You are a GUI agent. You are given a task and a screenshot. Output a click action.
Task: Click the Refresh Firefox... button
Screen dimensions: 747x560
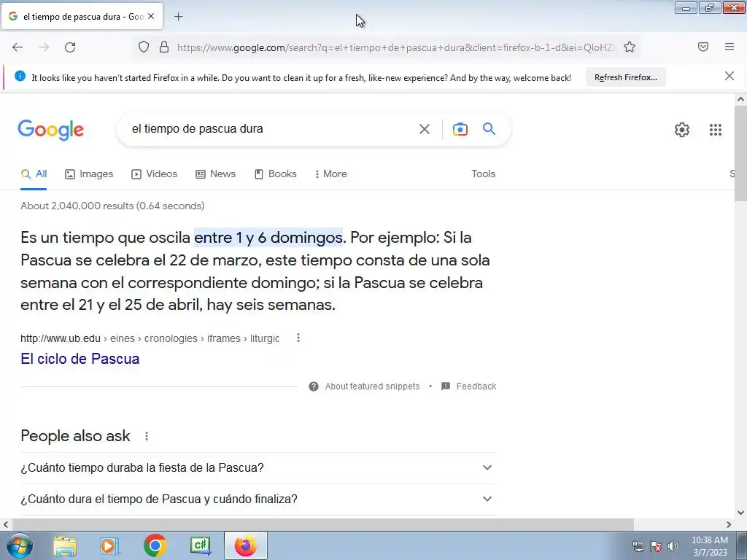tap(625, 77)
